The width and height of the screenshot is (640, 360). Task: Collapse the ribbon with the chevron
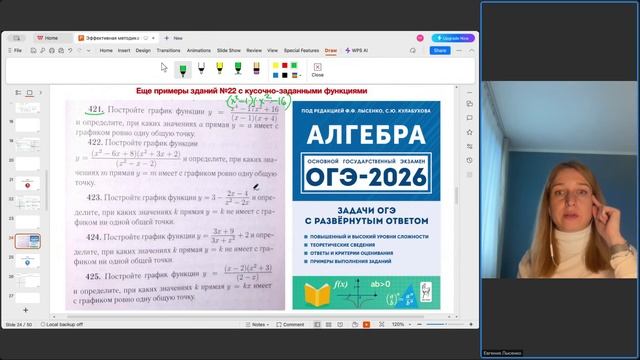(471, 51)
